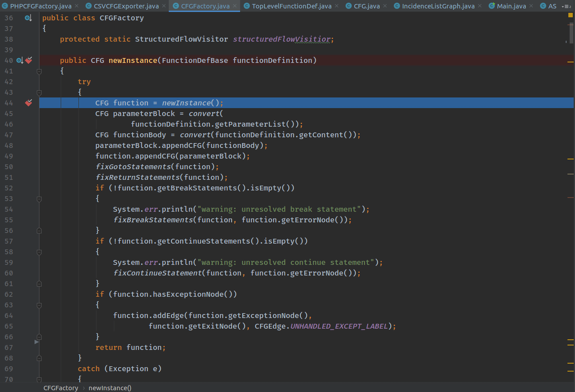The height and width of the screenshot is (392, 575).
Task: Open the TopLevelFunctionDef.java tab
Action: pos(291,6)
